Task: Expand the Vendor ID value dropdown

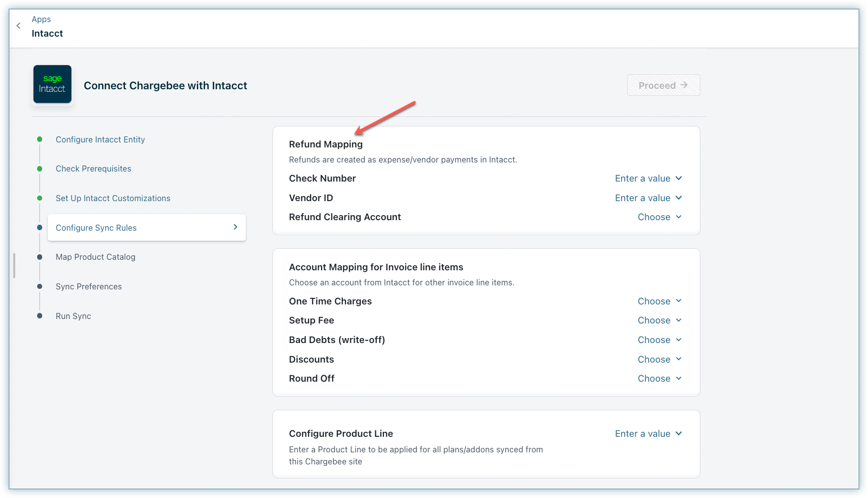Action: click(648, 198)
